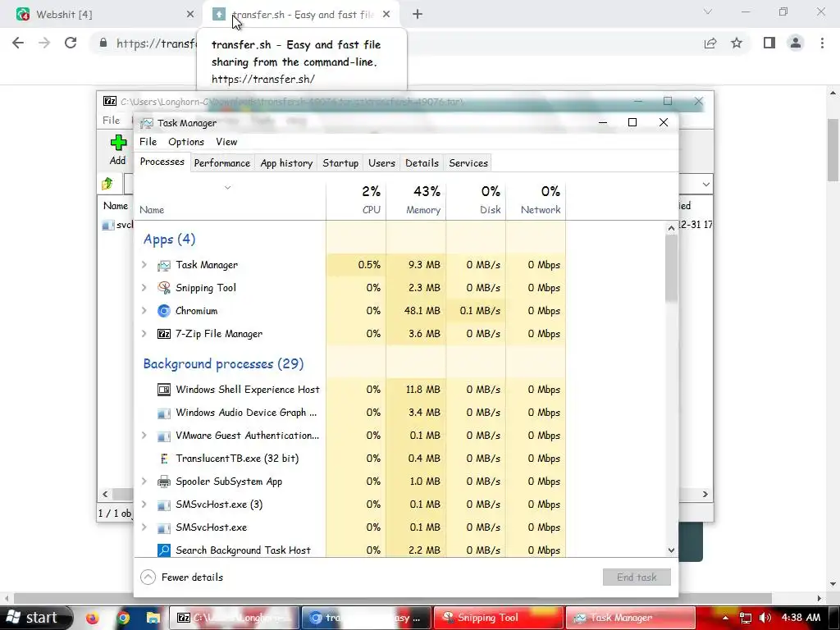The image size is (840, 630).
Task: Click the Chromium icon in the Apps list
Action: pyautogui.click(x=163, y=311)
